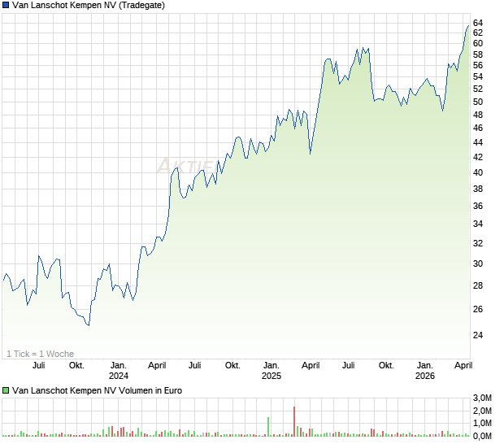
Task: Click the price axis label 24
Action: click(x=478, y=335)
